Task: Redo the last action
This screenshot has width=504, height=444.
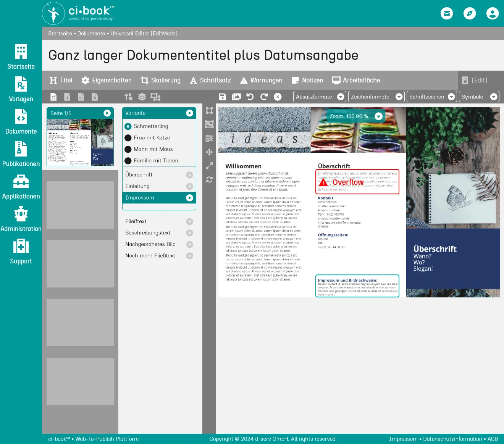Action: (264, 97)
